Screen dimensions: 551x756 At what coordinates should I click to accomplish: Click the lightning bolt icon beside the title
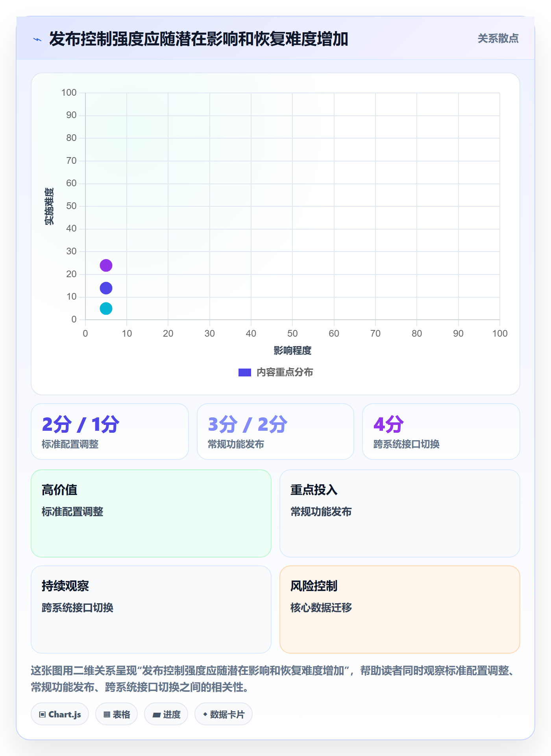coord(37,39)
